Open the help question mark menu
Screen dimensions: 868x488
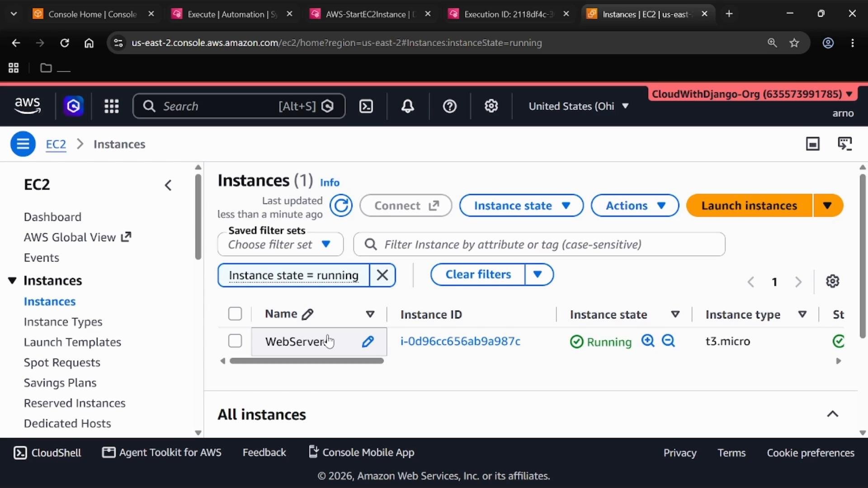(449, 106)
